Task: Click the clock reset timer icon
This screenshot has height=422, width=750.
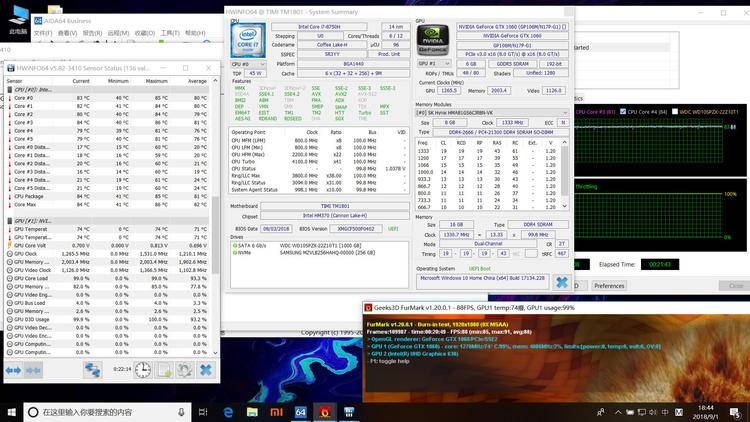Action: (142, 369)
